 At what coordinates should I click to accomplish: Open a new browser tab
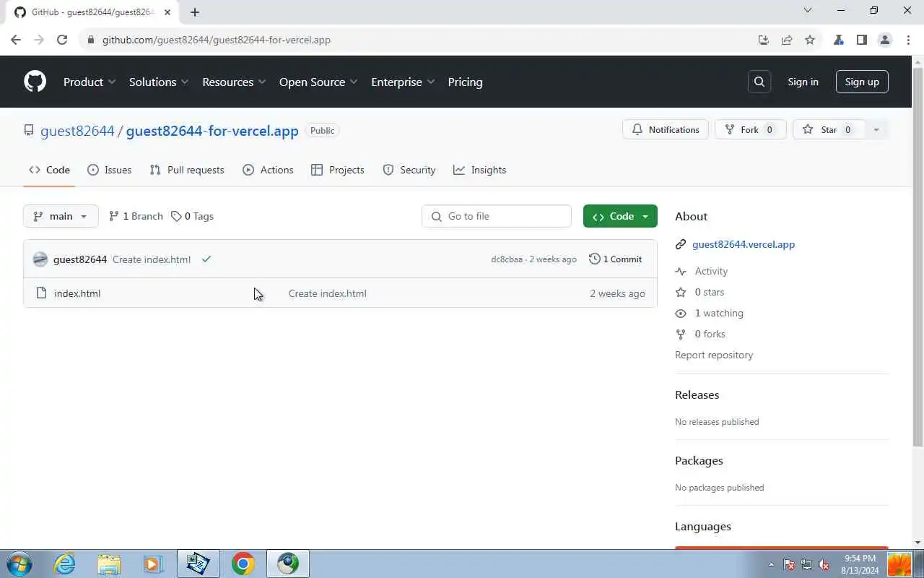pos(195,12)
